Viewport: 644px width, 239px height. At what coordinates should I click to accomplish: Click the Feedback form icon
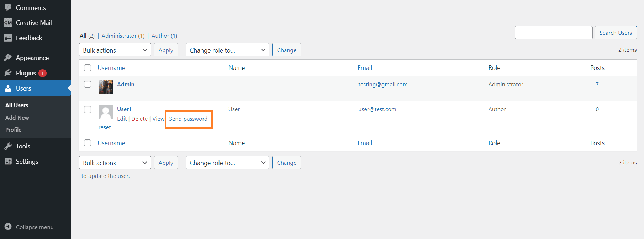8,38
